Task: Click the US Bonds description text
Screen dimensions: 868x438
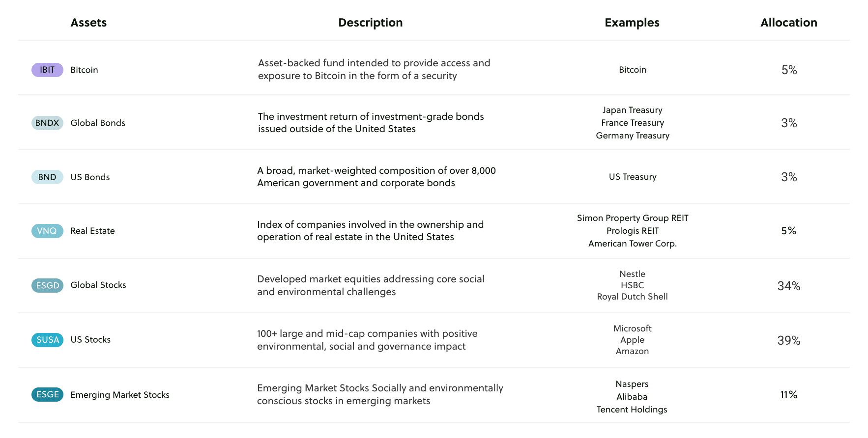Action: (x=376, y=177)
